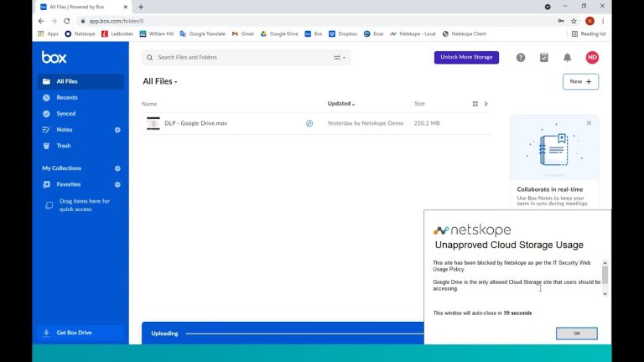Expand the details sidebar arrow
644x362 pixels.
pyautogui.click(x=486, y=104)
